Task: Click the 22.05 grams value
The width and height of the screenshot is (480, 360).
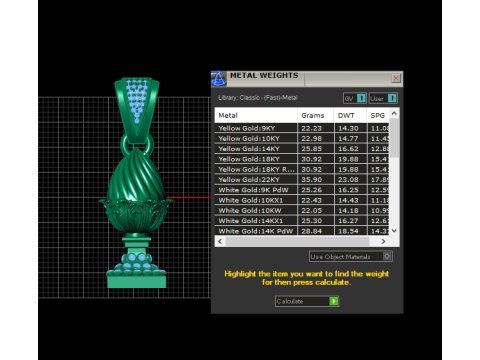Action: [x=312, y=211]
